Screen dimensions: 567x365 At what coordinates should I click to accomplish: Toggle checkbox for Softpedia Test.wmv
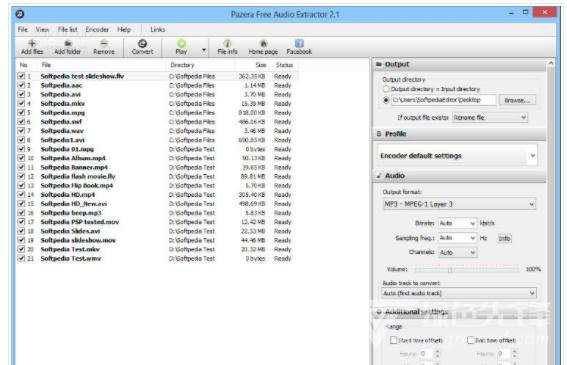coord(21,258)
